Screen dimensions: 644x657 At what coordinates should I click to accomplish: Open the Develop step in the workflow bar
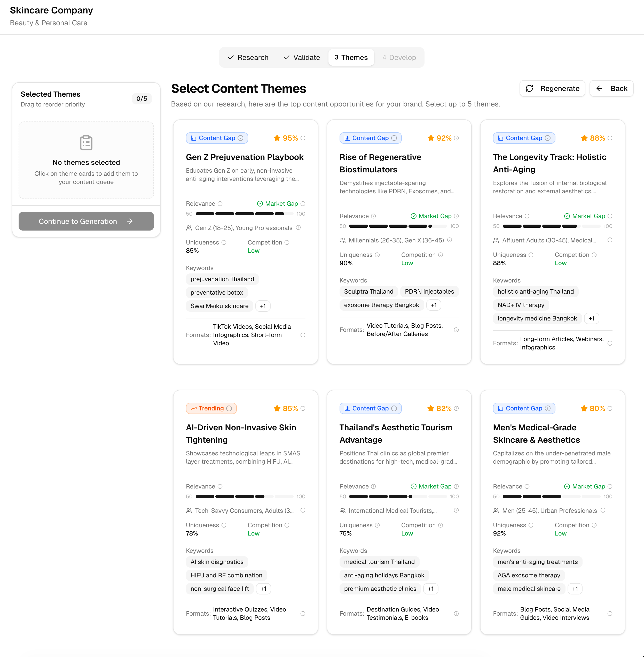tap(399, 57)
